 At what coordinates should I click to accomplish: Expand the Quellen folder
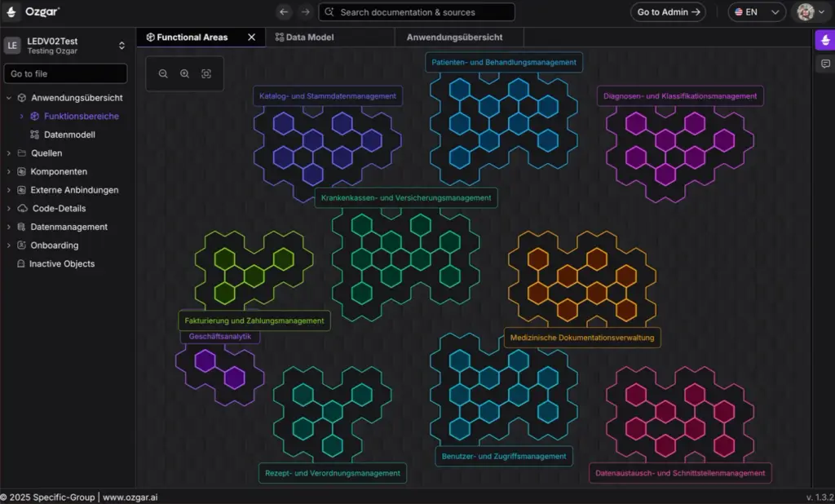[9, 153]
